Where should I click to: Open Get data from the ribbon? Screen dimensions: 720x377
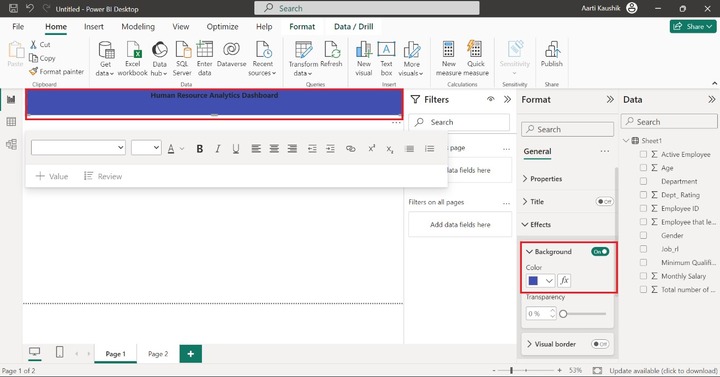[x=106, y=58]
